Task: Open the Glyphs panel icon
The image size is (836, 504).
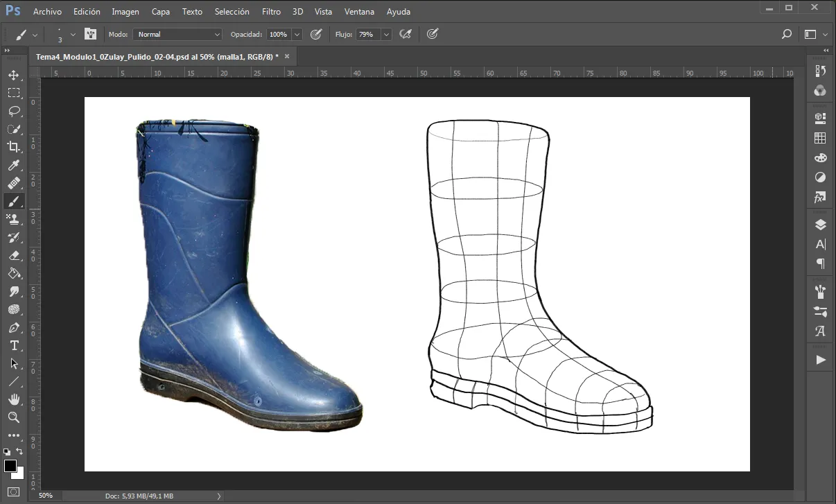Action: pos(821,331)
